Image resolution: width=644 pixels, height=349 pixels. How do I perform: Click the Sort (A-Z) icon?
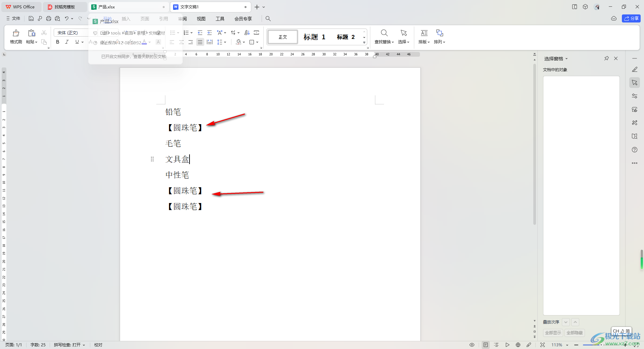[x=247, y=33]
